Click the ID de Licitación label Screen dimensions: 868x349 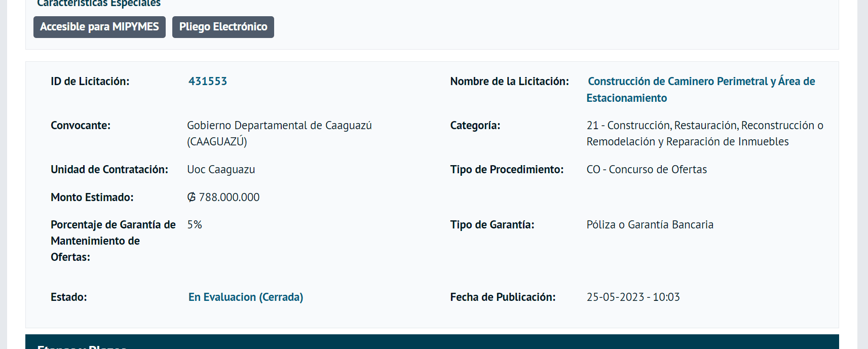(x=90, y=82)
